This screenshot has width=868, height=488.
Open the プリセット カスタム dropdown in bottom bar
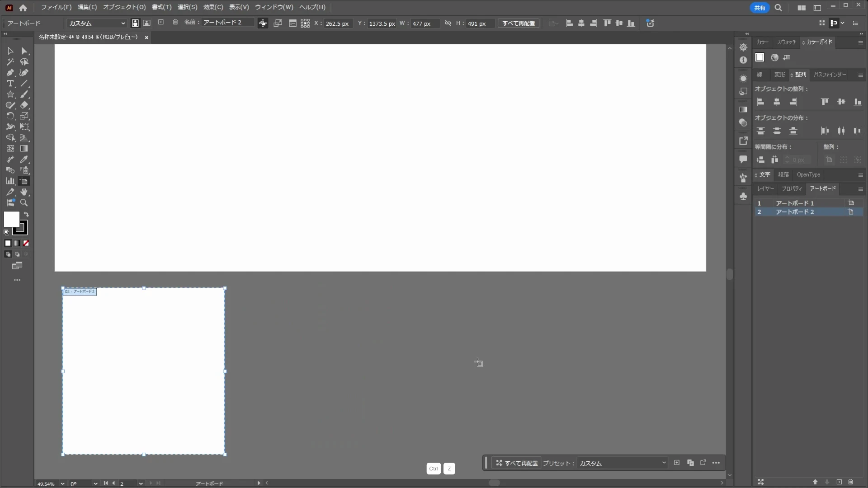[x=623, y=463]
